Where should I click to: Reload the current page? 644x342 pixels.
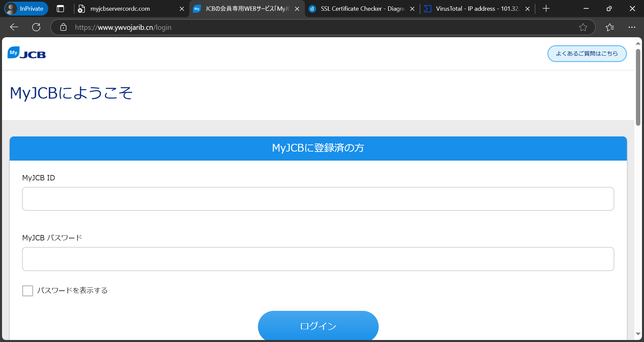(36, 27)
